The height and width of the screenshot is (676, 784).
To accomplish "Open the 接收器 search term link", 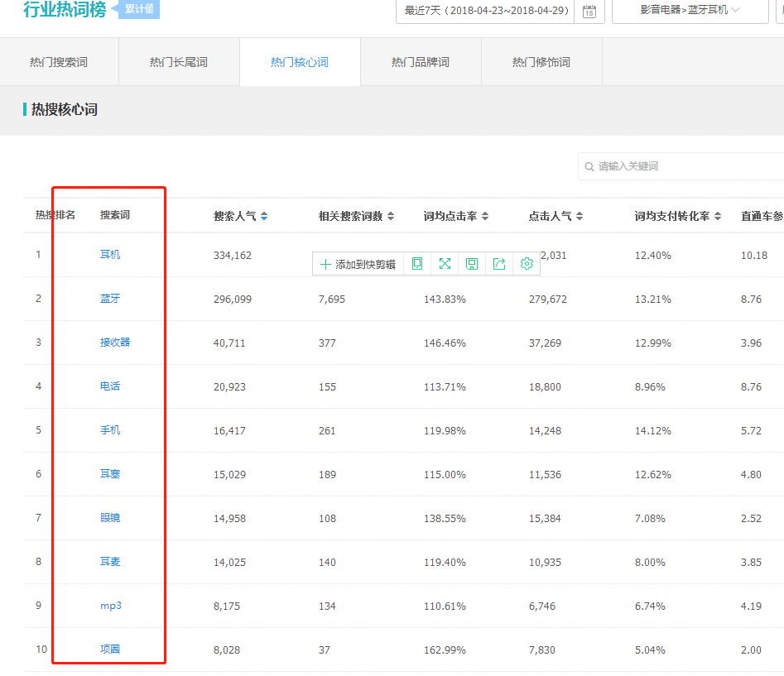I will tap(115, 343).
